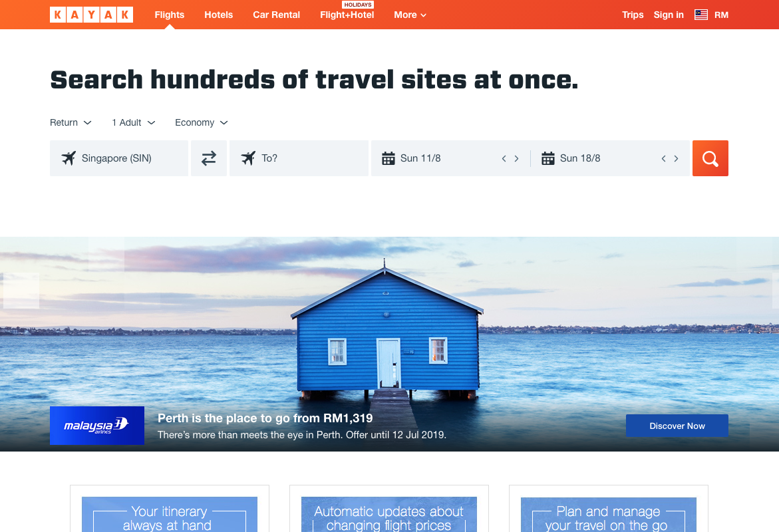779x532 pixels.
Task: Go to the Car Rental tab
Action: 276,15
